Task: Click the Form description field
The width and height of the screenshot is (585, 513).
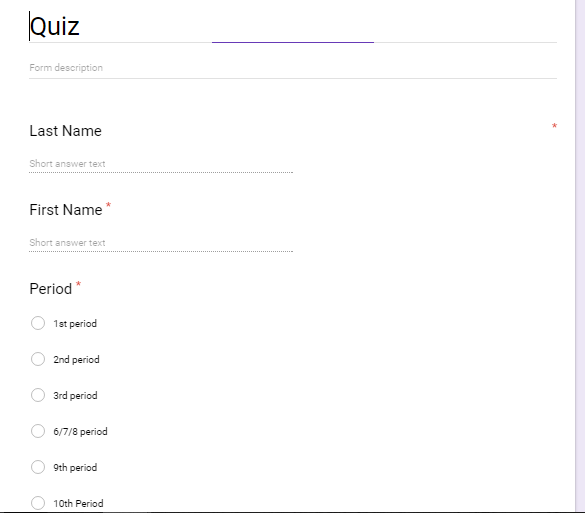Action: coord(293,68)
